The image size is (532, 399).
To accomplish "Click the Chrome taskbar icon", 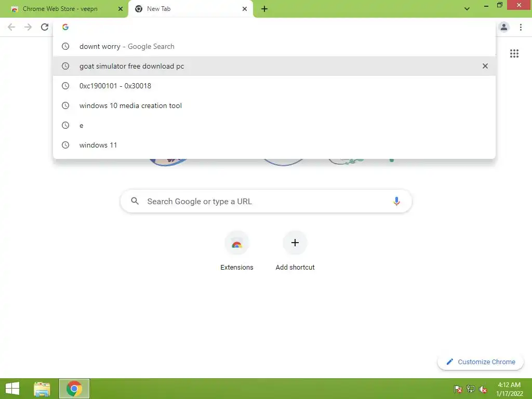I will pyautogui.click(x=74, y=389).
